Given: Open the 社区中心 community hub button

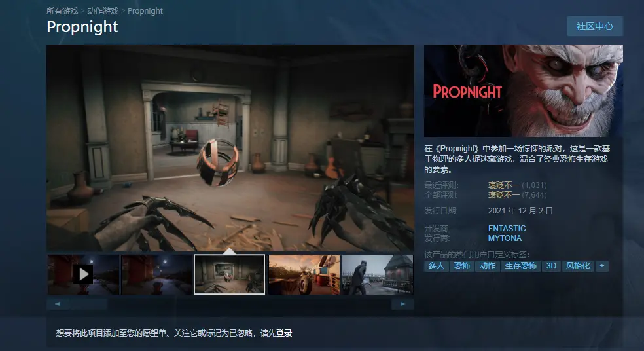Looking at the screenshot, I should click(x=595, y=26).
